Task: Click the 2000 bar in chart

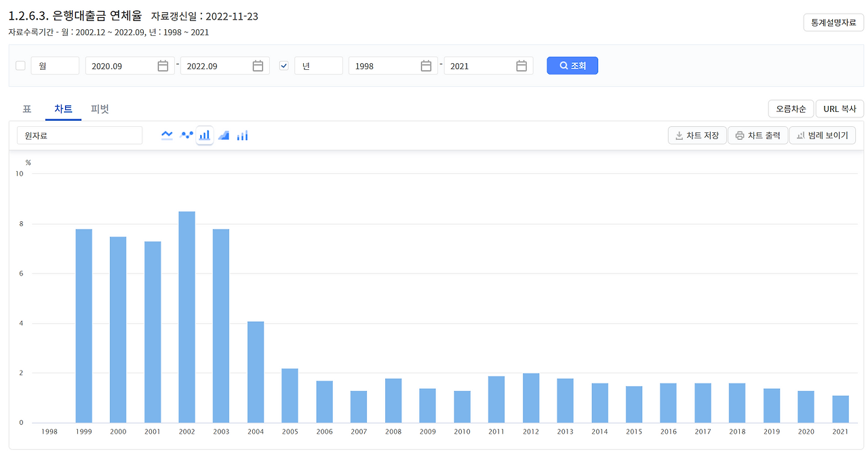Action: click(x=118, y=330)
